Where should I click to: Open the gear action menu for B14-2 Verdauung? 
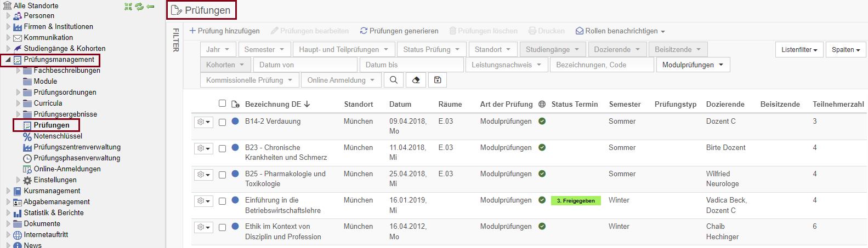pyautogui.click(x=203, y=122)
